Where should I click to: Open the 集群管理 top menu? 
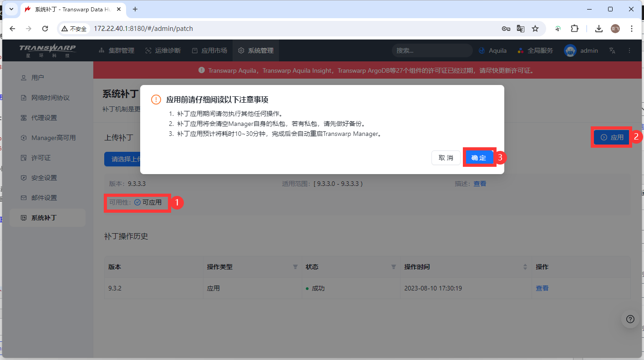[x=117, y=50]
